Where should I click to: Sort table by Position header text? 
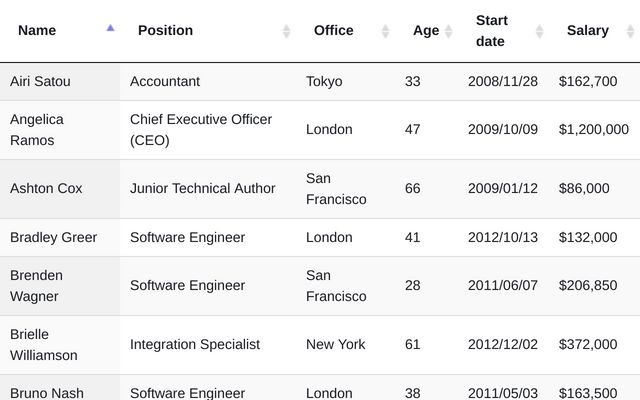coord(165,30)
